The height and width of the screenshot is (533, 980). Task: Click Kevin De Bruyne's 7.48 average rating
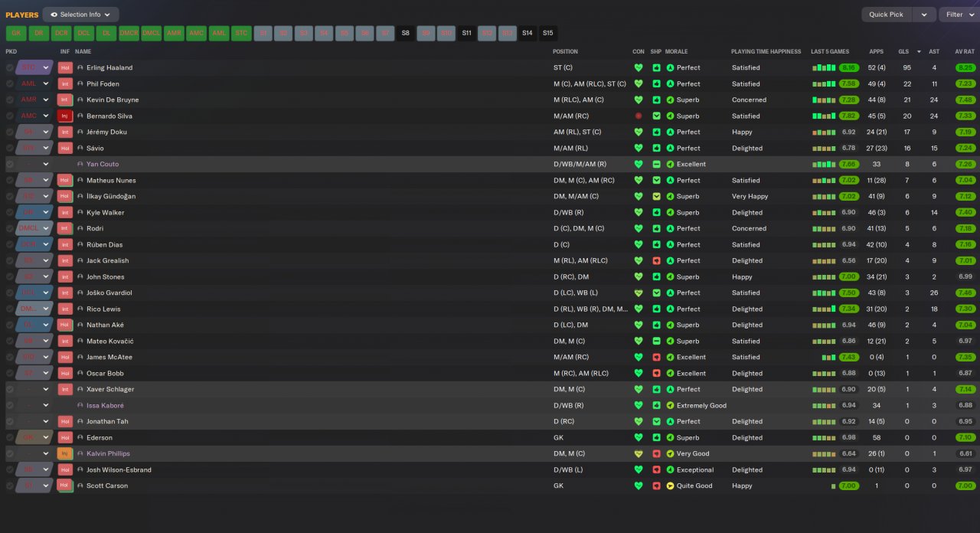(965, 100)
